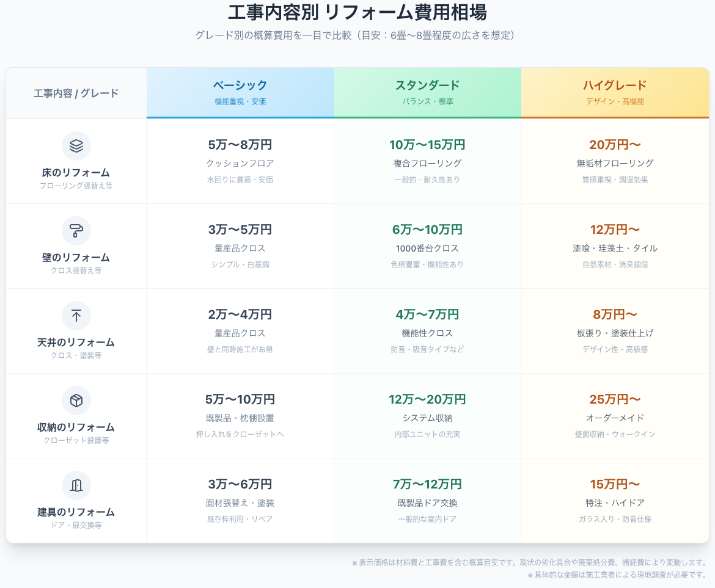
Task: Click the 建具のリフォーム row label
Action: click(x=76, y=512)
